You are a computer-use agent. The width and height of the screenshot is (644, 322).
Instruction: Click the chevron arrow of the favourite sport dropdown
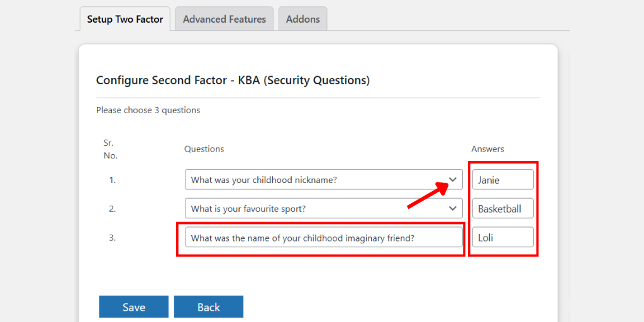point(453,208)
